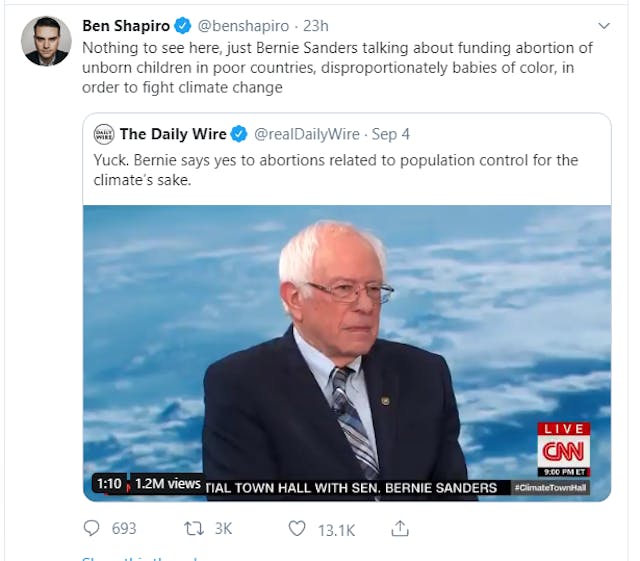
Task: Click the 693 replies count
Action: click(x=124, y=528)
